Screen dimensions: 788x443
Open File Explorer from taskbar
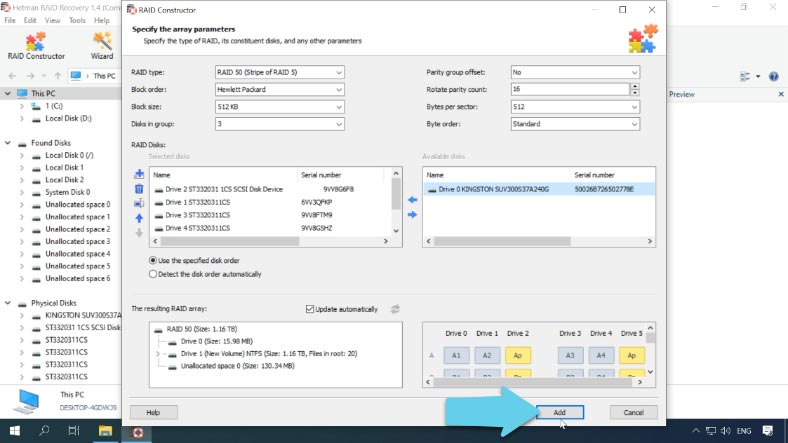tap(105, 431)
